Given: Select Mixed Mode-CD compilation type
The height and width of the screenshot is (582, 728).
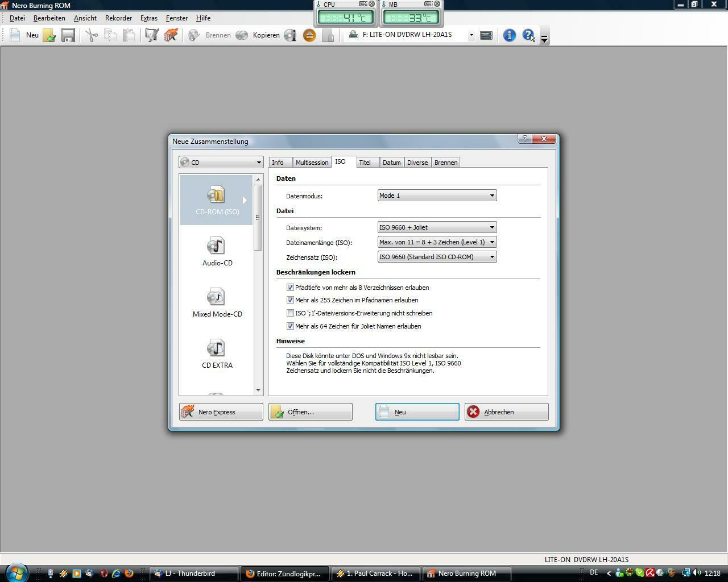Looking at the screenshot, I should (x=216, y=302).
